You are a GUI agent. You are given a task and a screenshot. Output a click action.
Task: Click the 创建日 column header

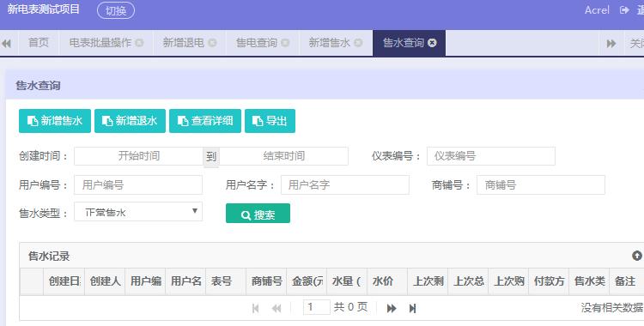click(64, 281)
